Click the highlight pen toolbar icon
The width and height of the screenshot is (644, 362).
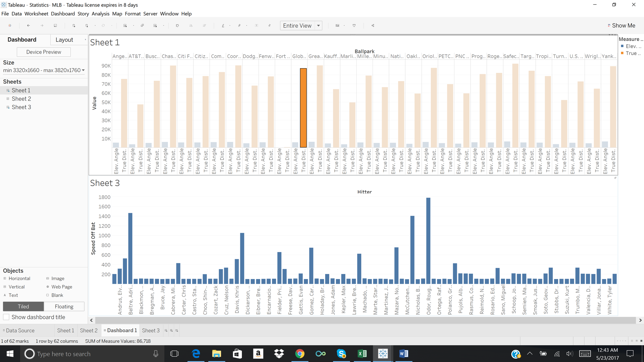click(223, 25)
